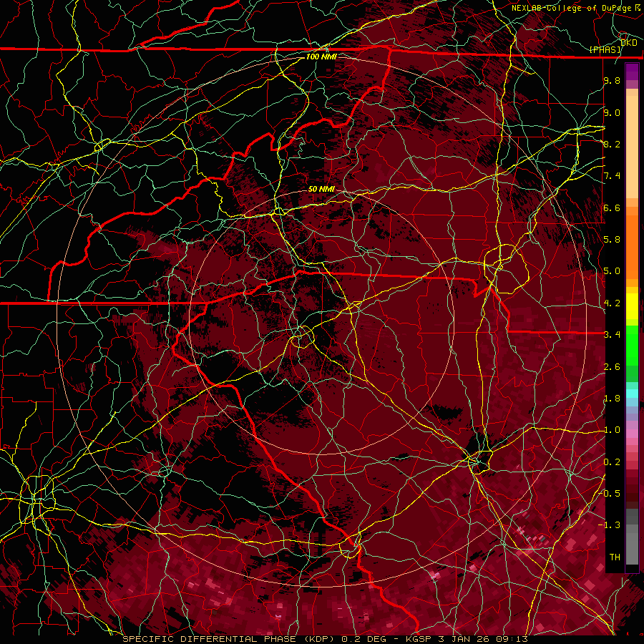Click the DKD label near the legend
The height and width of the screenshot is (644, 644).
coord(628,43)
